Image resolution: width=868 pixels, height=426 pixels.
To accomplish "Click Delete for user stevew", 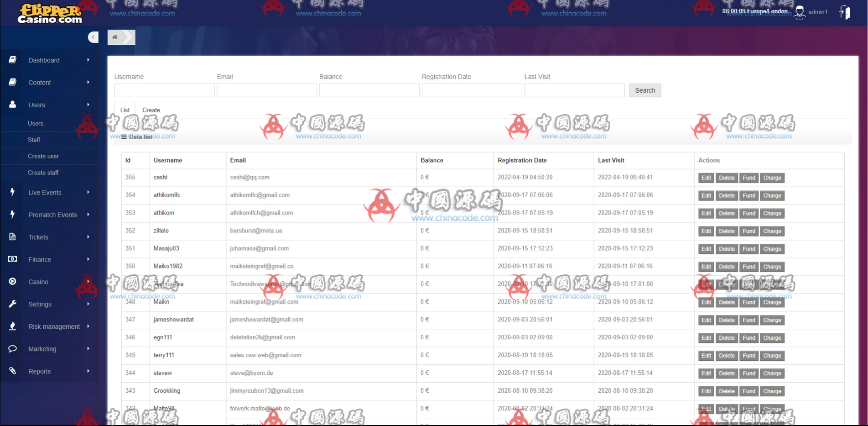I will tap(727, 373).
